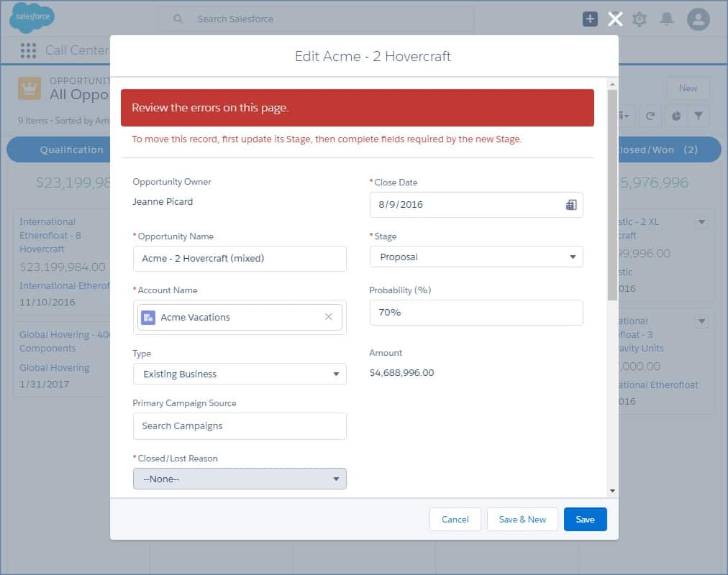The height and width of the screenshot is (575, 728).
Task: Open the user profile avatar
Action: (699, 19)
